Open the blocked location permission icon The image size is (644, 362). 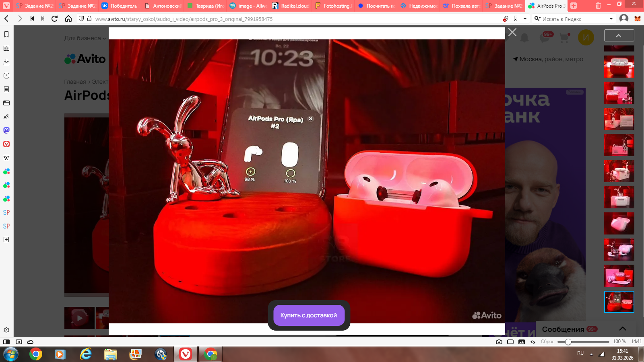[x=506, y=19]
